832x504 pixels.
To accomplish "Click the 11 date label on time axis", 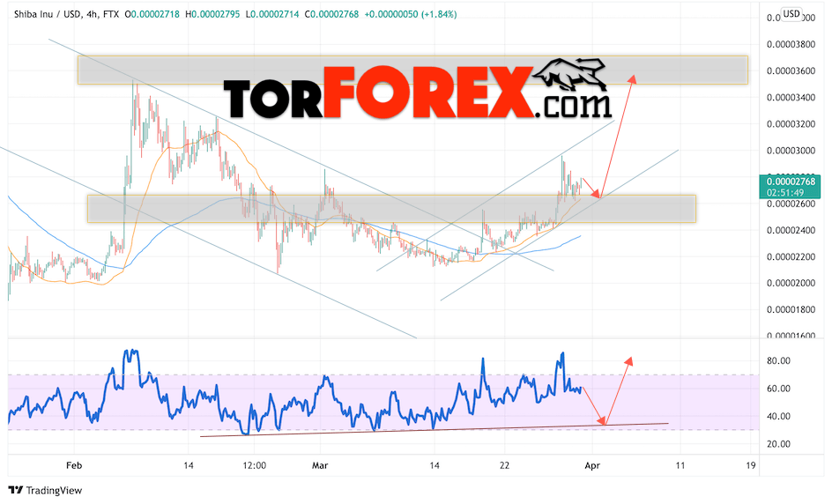I will tap(680, 466).
